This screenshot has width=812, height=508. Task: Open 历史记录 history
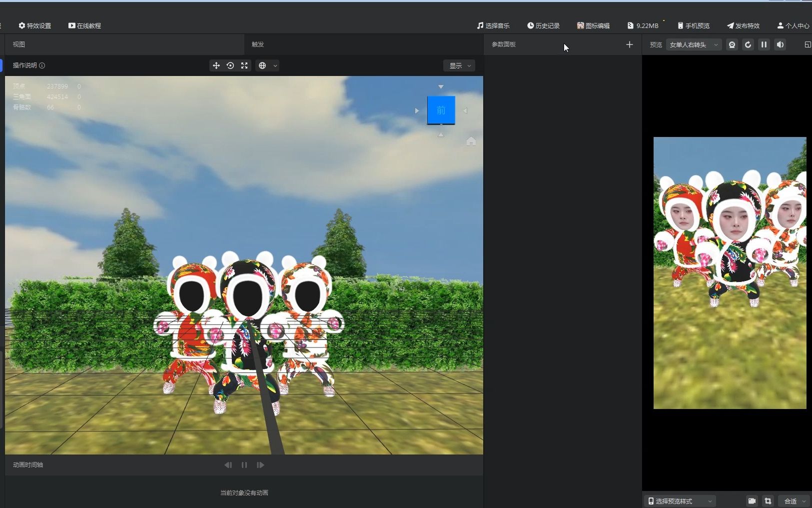[543, 25]
